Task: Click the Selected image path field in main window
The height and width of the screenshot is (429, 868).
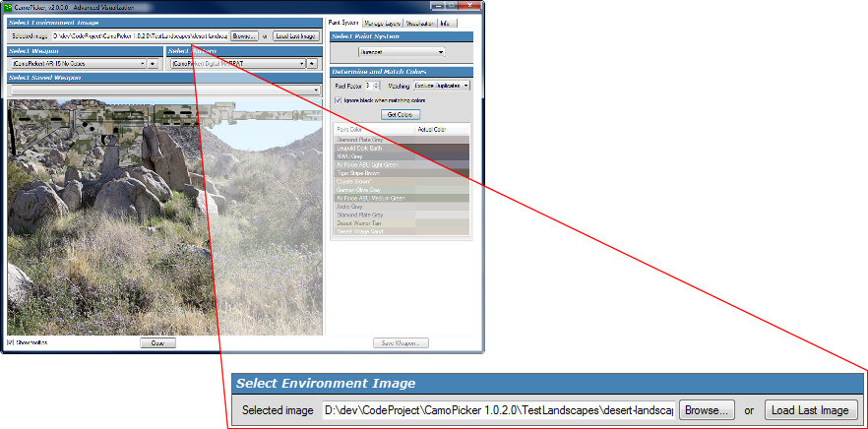Action: [x=140, y=36]
